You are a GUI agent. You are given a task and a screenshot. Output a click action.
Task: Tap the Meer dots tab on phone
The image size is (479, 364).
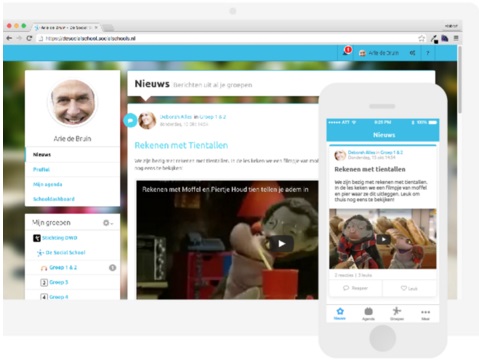(425, 314)
